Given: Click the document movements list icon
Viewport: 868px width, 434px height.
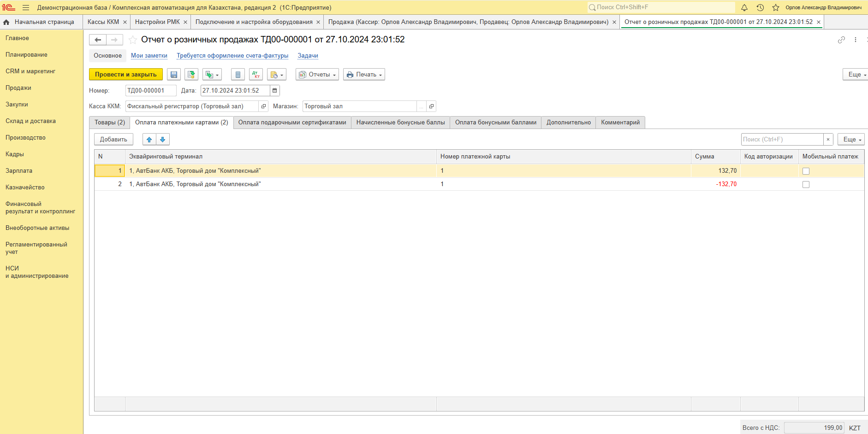Looking at the screenshot, I should click(x=238, y=75).
